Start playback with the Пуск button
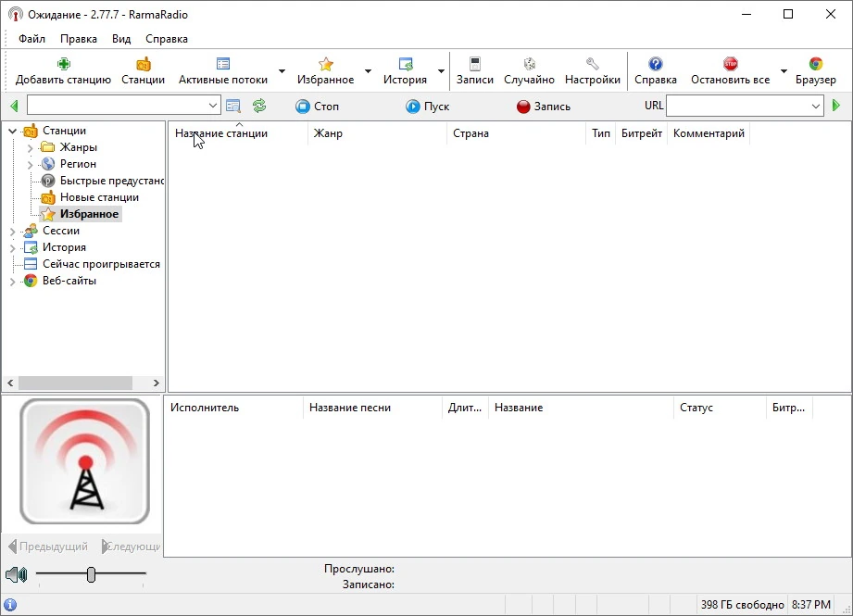The image size is (853, 616). click(428, 107)
